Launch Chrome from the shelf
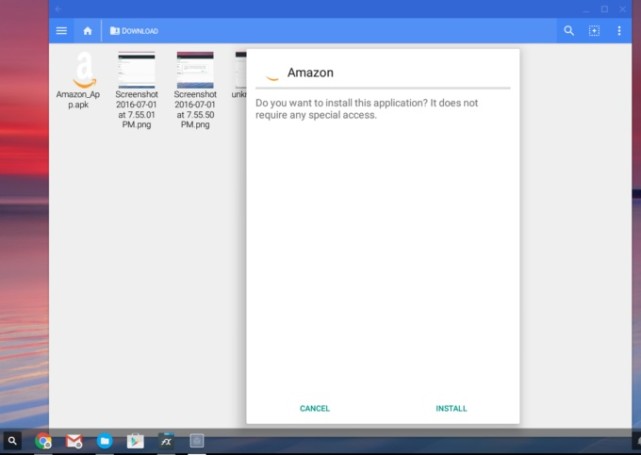This screenshot has width=641, height=455. 43,441
